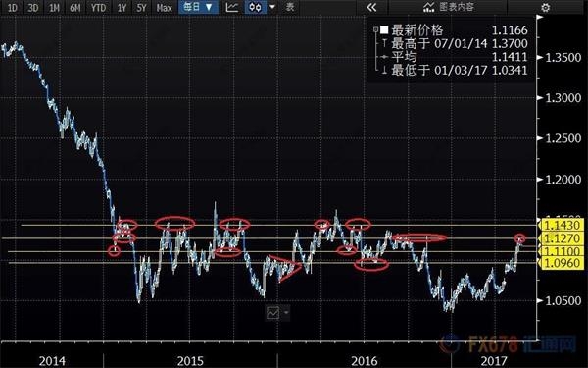Select the line chart type icon
Image resolution: width=588 pixels, height=368 pixels.
tap(231, 7)
